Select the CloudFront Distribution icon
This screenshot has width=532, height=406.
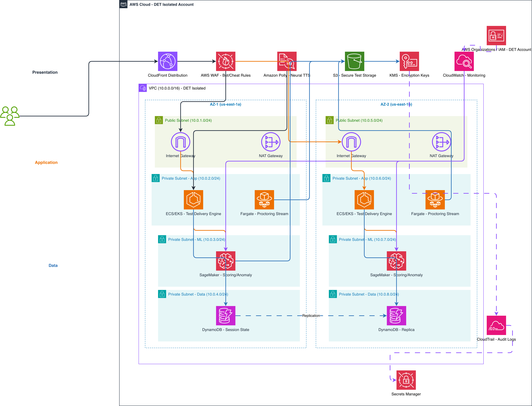point(168,61)
